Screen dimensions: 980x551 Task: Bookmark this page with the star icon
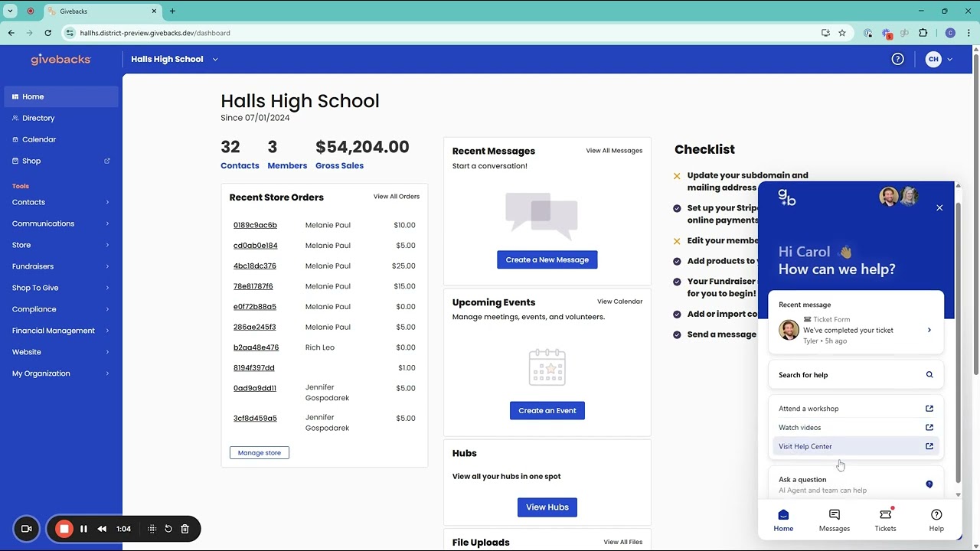point(842,33)
